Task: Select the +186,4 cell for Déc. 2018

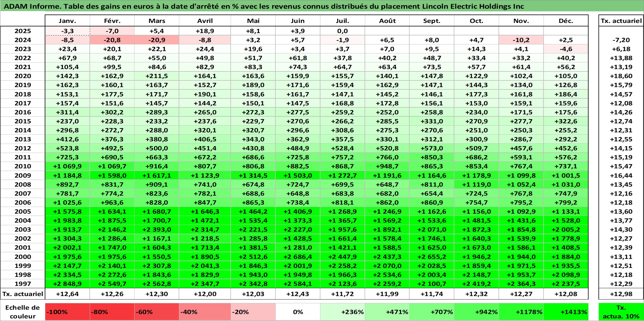Action: tap(566, 94)
